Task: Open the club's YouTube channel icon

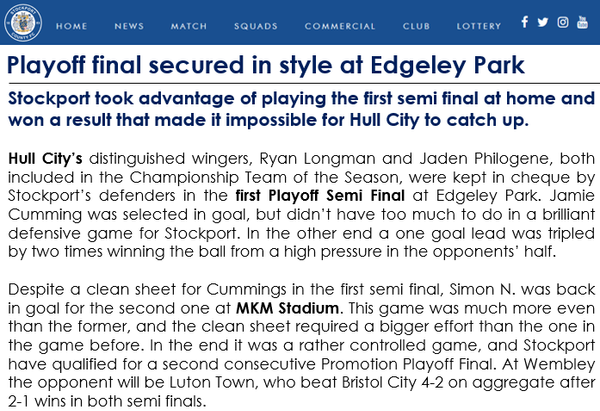Action: 583,22
